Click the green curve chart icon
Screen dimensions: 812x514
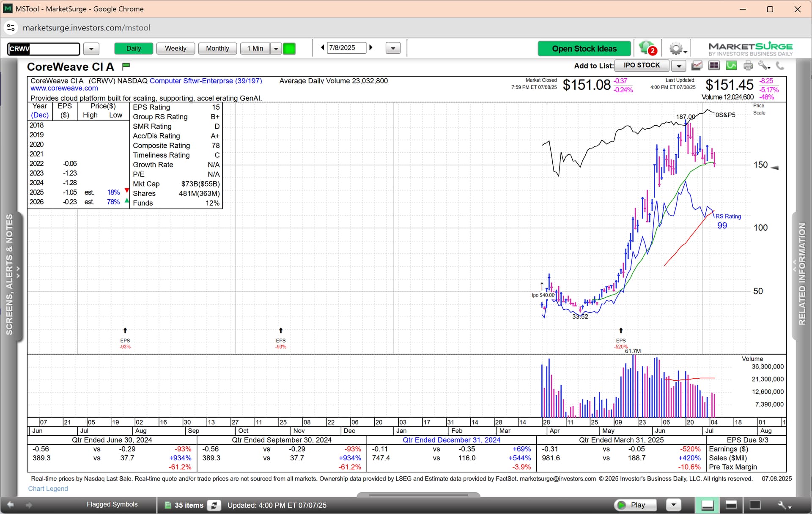tap(731, 66)
